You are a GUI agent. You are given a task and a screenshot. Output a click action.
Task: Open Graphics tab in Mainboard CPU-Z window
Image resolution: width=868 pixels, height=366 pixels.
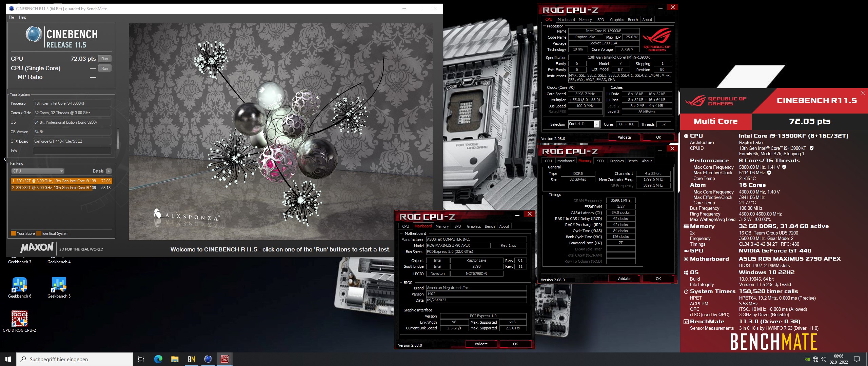pyautogui.click(x=474, y=226)
